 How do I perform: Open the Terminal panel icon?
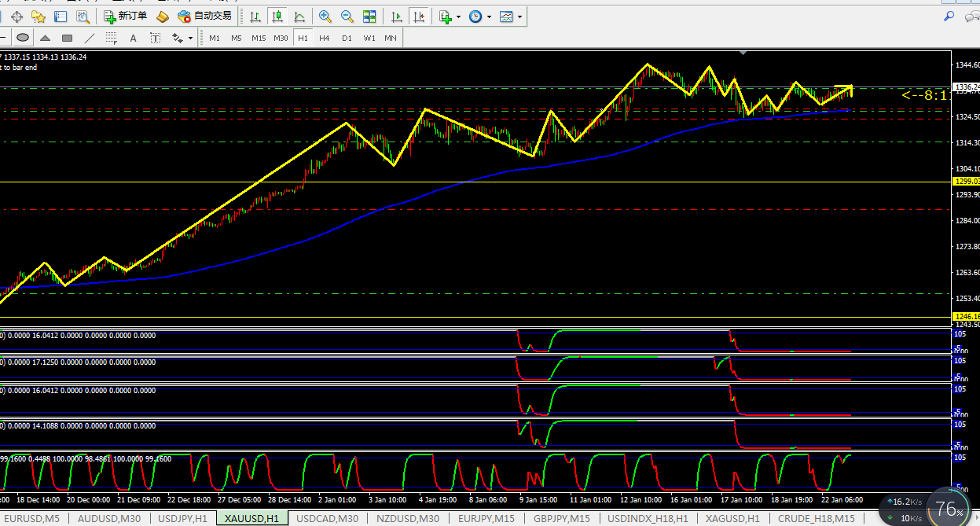coord(61,17)
